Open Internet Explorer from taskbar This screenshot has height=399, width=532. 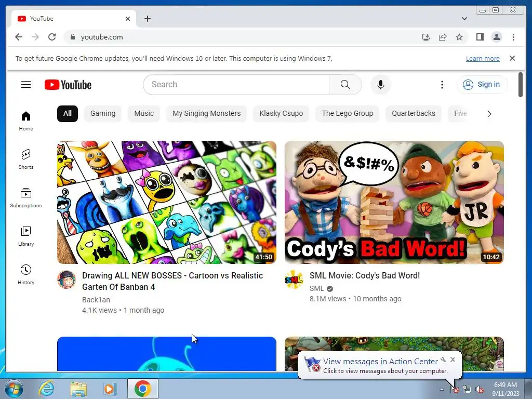coord(46,389)
